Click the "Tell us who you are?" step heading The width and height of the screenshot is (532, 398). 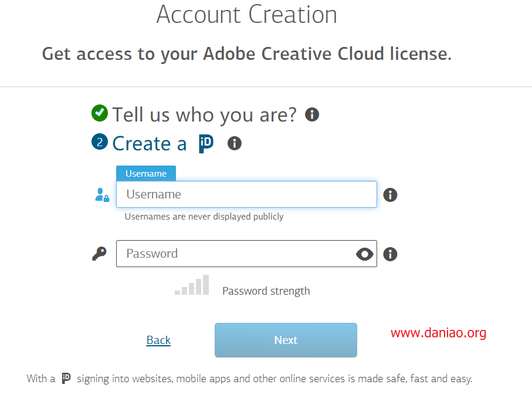click(205, 114)
